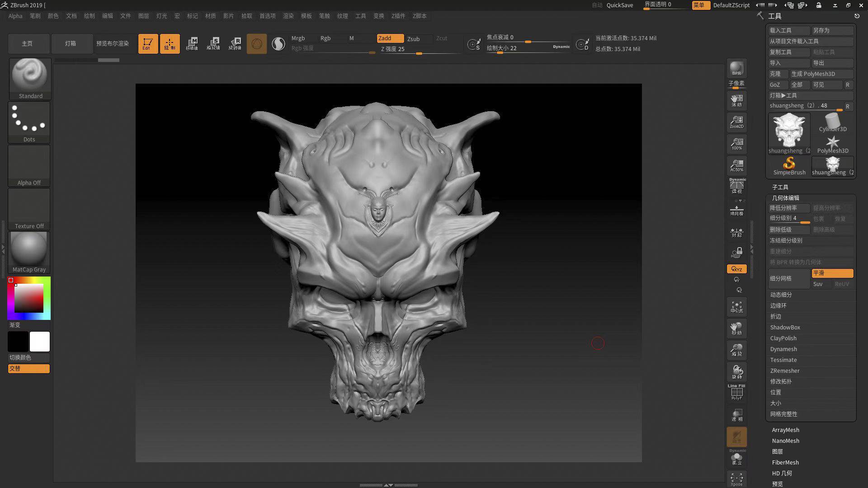Disable the XYZ rotation toggle
Image resolution: width=868 pixels, height=488 pixels.
click(736, 269)
